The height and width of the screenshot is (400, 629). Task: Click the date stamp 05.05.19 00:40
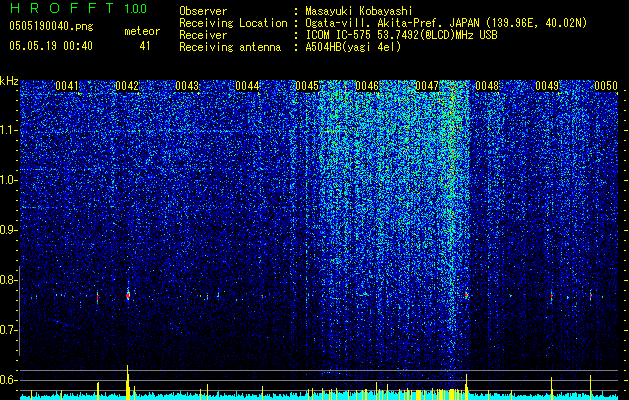click(x=51, y=46)
